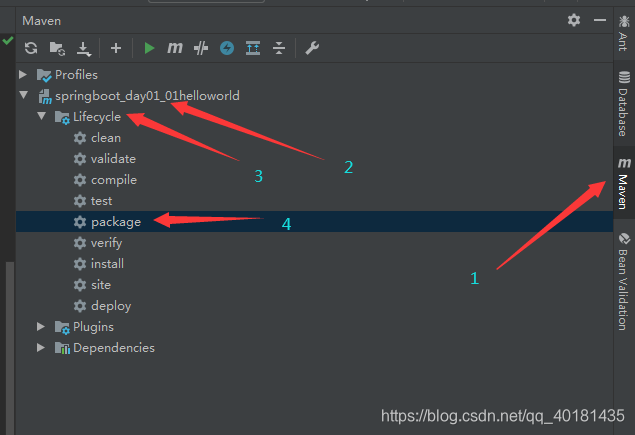Click gear icon beside compile
Image resolution: width=635 pixels, height=435 pixels.
(x=80, y=180)
